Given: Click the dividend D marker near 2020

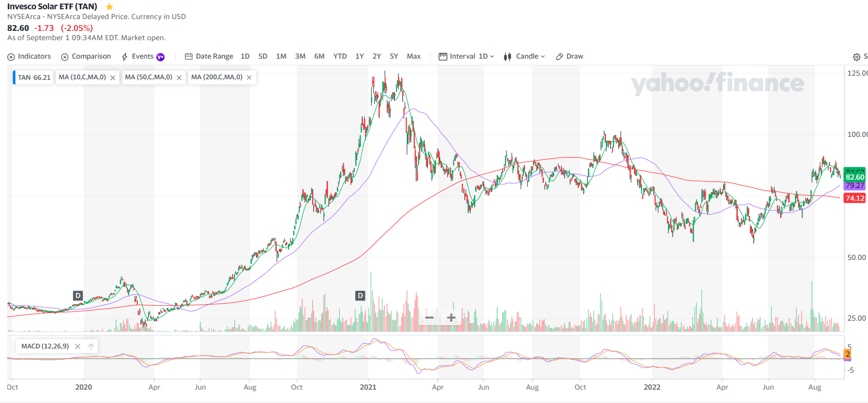Looking at the screenshot, I should point(78,295).
